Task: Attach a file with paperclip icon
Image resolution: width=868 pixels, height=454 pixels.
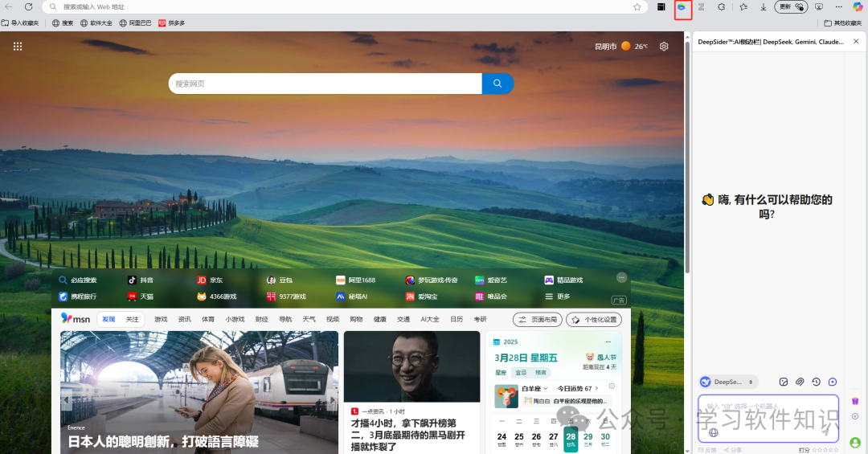Action: tap(800, 382)
